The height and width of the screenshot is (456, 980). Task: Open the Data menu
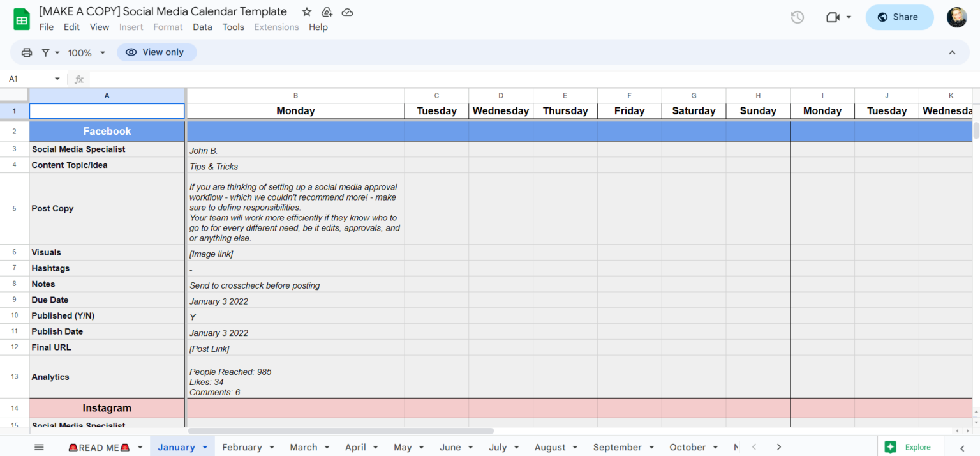click(x=202, y=27)
